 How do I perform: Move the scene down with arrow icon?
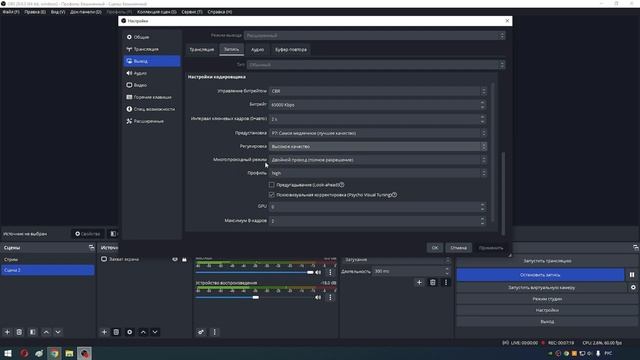click(58, 332)
